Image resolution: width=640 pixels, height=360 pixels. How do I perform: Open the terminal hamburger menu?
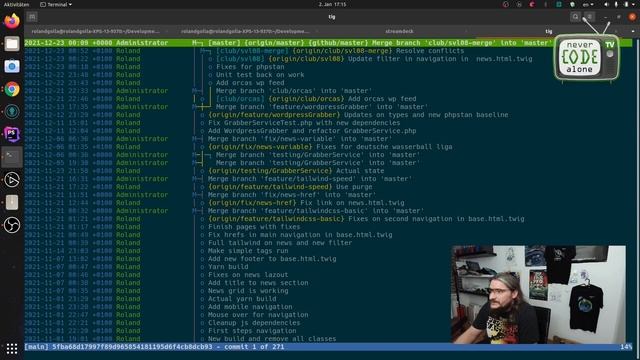pyautogui.click(x=589, y=17)
